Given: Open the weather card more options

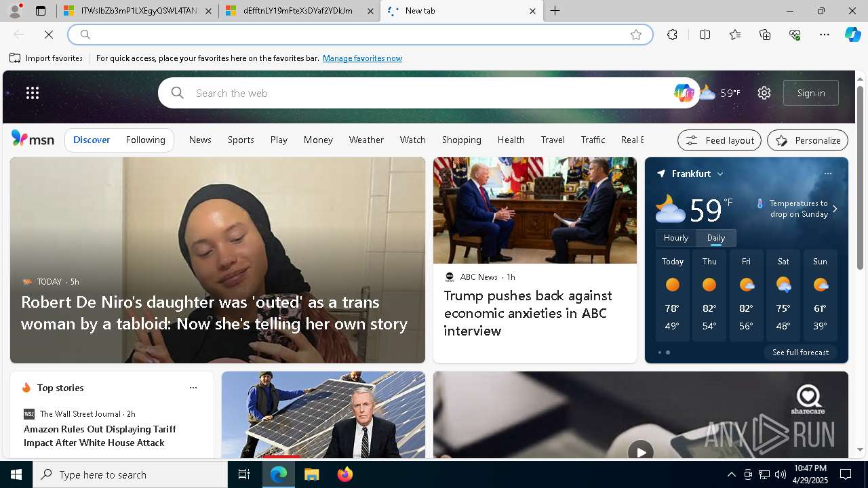Looking at the screenshot, I should point(827,174).
